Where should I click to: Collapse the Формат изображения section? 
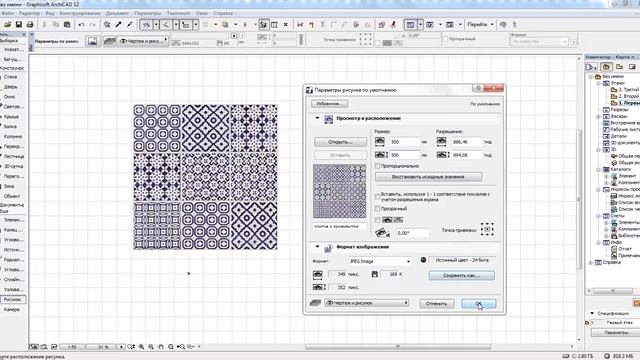click(317, 247)
